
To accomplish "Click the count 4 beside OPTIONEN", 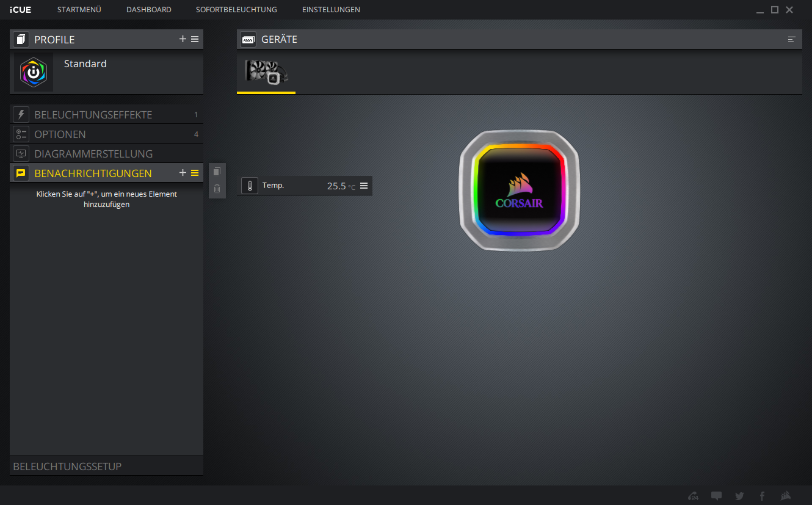I will click(x=196, y=134).
